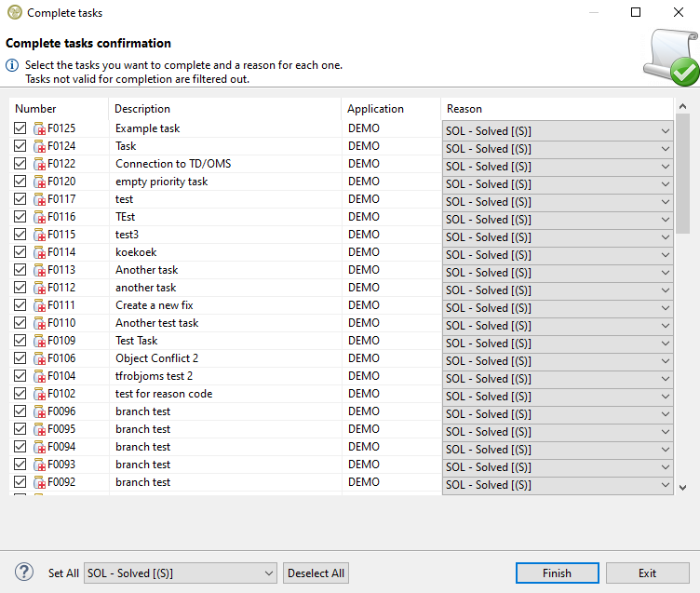This screenshot has width=700, height=593.
Task: Open help with the question mark icon
Action: [x=25, y=573]
